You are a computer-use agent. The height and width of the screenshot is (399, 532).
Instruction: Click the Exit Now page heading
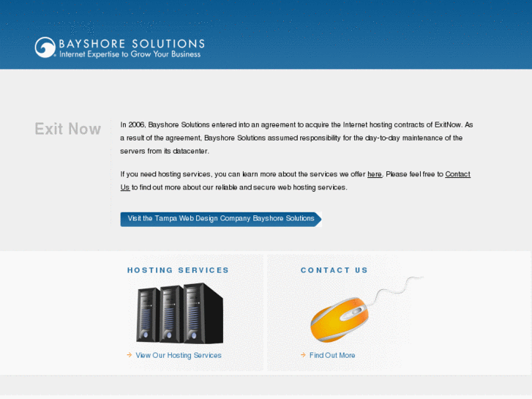(x=68, y=129)
